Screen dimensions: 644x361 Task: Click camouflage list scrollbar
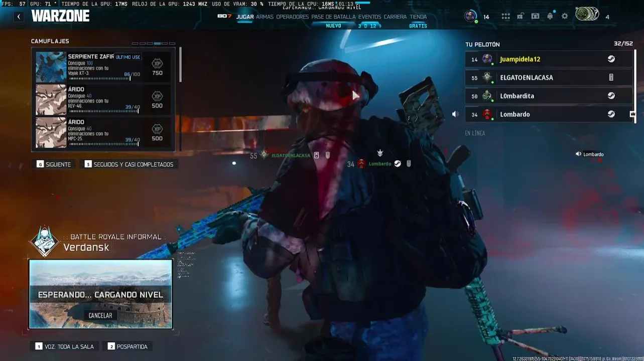[180, 65]
